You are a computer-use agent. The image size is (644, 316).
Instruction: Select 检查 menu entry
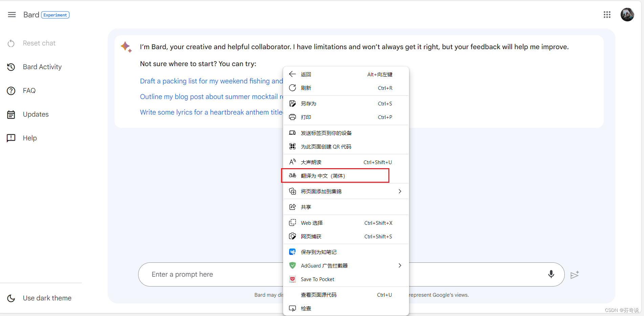coord(346,308)
